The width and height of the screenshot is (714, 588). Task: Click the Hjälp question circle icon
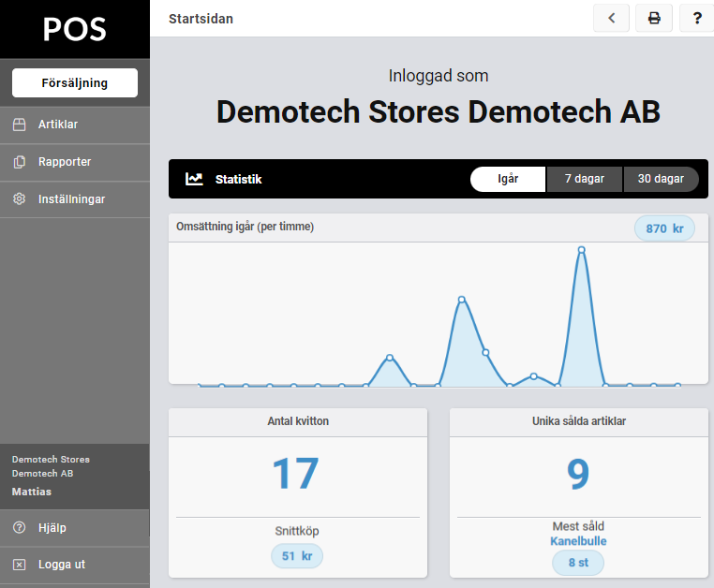click(19, 528)
